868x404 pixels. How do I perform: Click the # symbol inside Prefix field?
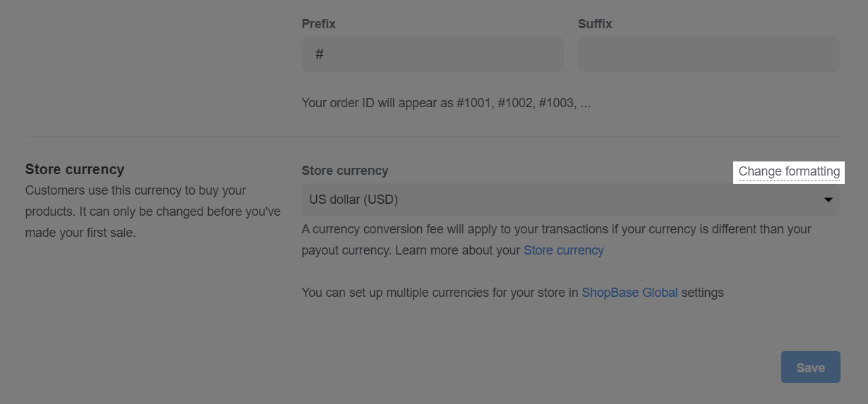click(319, 54)
